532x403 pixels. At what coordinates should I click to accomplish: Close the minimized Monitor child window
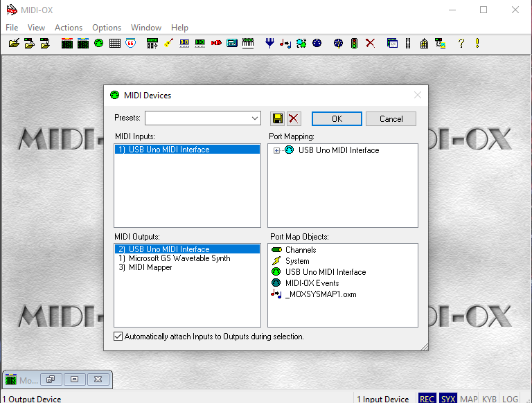(98, 379)
